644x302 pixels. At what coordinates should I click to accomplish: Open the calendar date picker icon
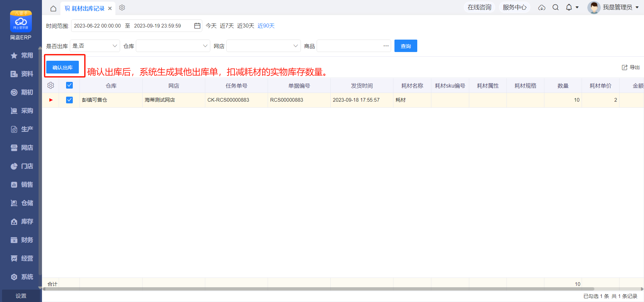click(x=197, y=26)
